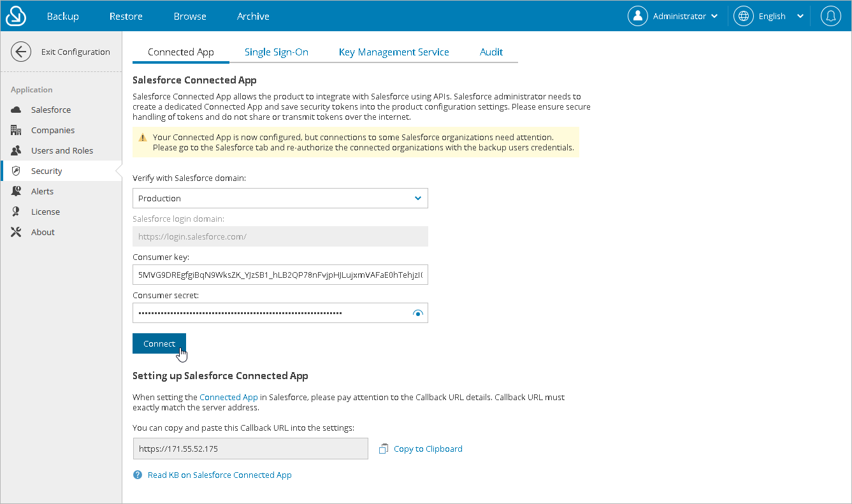Click the 'Consumer key:' label
The width and height of the screenshot is (852, 504).
tap(161, 257)
